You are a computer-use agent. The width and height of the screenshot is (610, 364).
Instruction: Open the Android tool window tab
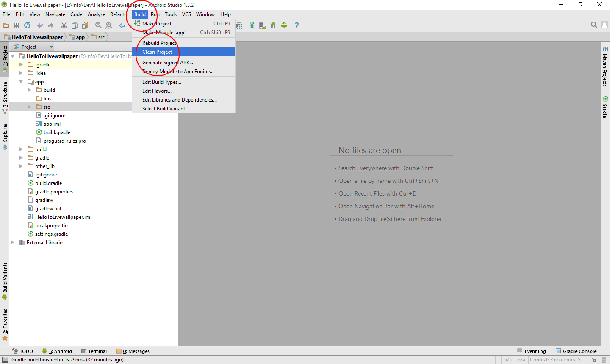[57, 351]
